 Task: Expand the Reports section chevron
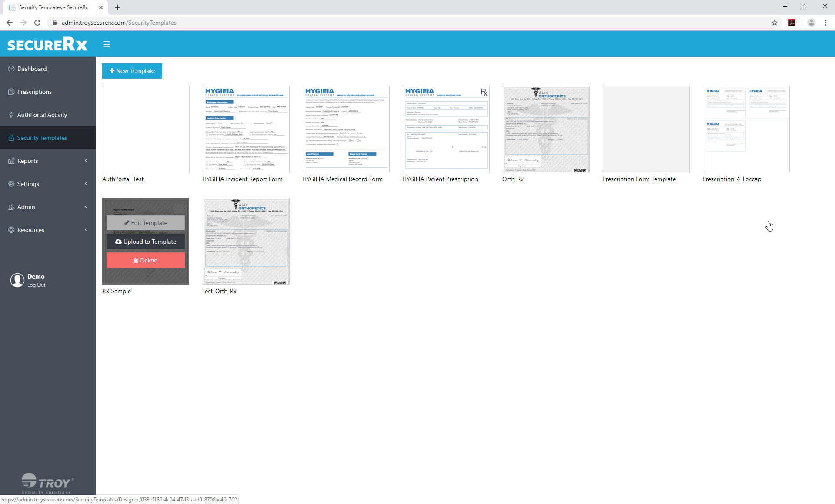(86, 161)
